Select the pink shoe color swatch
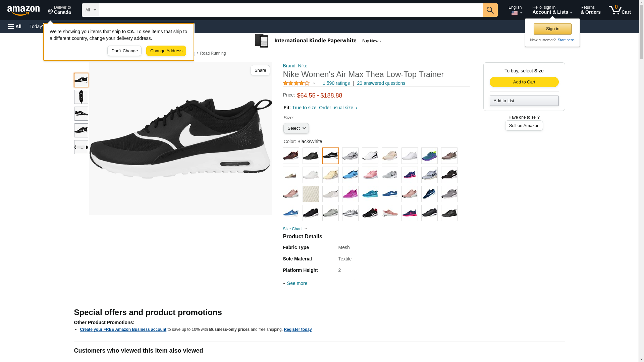This screenshot has height=362, width=644. tap(370, 175)
